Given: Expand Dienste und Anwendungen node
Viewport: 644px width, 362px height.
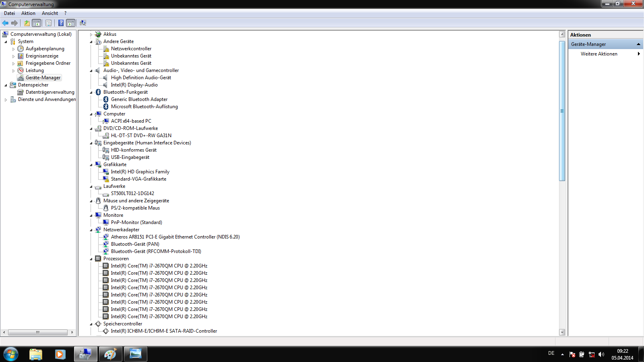Looking at the screenshot, I should 6,100.
